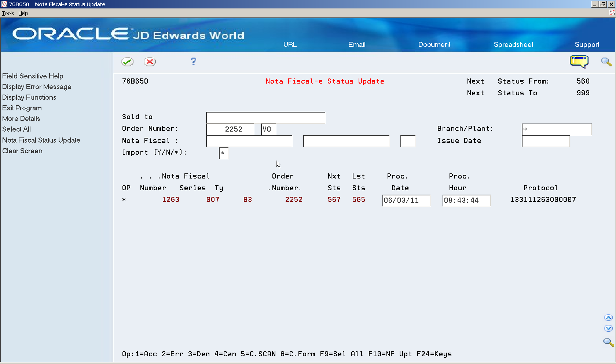This screenshot has height=364, width=616.
Task: Click the small icon right of the menu bar
Action: pos(612,13)
